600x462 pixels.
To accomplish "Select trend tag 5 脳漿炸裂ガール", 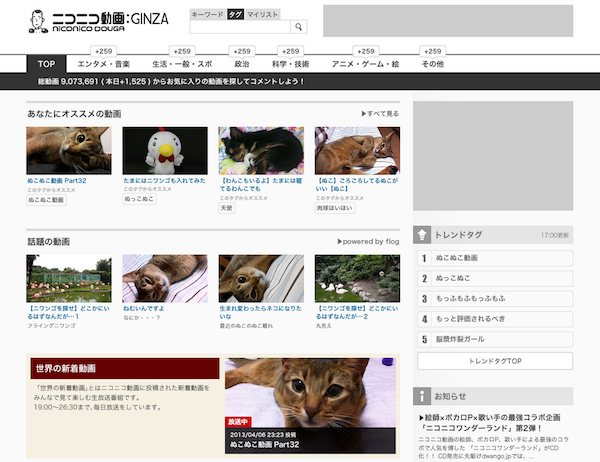I will coord(495,339).
